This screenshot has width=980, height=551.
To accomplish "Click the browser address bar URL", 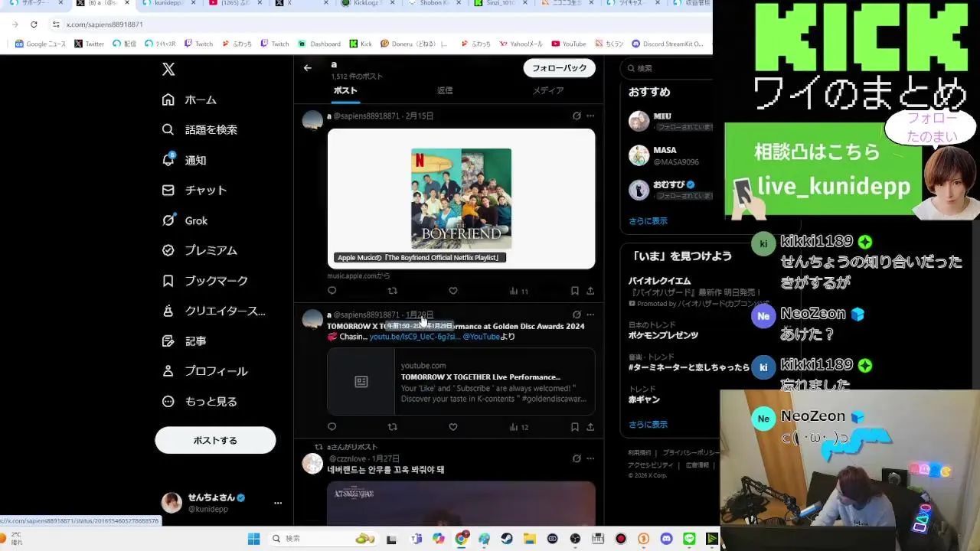I will [x=104, y=24].
